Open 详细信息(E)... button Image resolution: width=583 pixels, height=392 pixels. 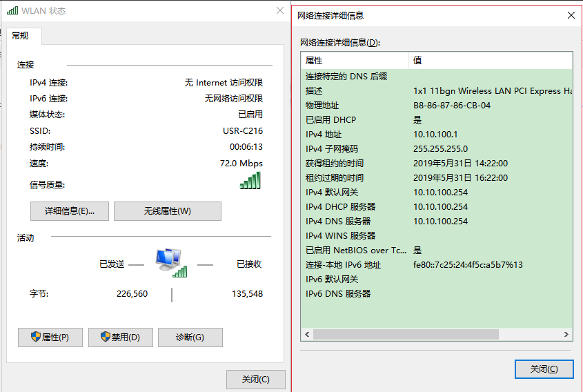pyautogui.click(x=69, y=211)
